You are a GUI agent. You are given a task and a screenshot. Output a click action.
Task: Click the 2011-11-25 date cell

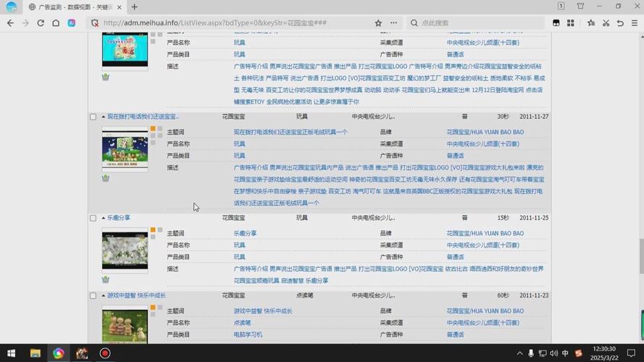pyautogui.click(x=533, y=218)
